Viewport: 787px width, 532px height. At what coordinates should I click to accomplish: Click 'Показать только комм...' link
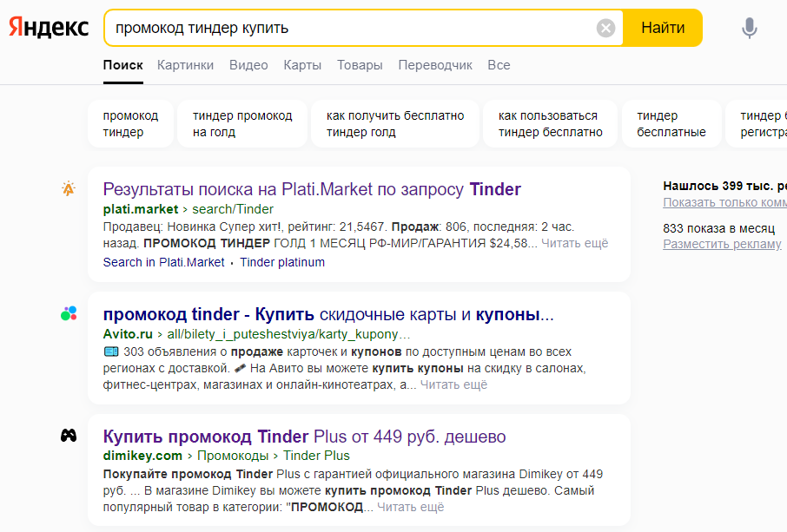tap(724, 202)
